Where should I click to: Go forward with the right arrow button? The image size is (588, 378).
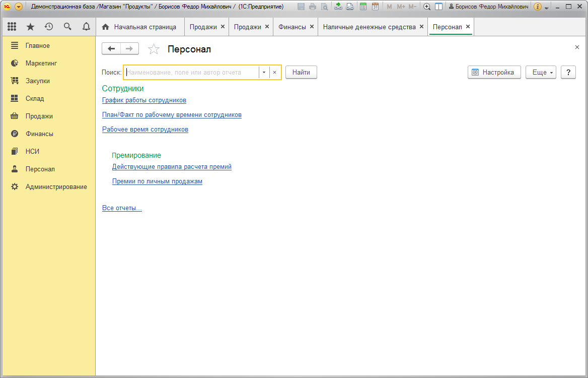click(x=129, y=49)
